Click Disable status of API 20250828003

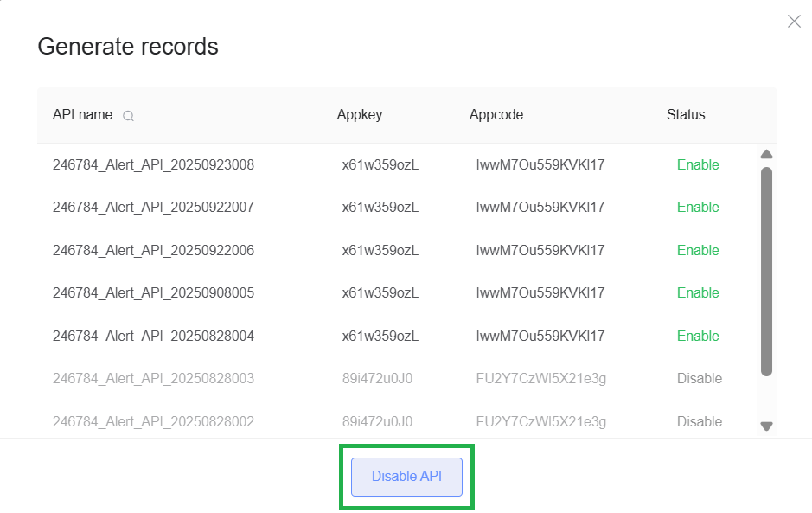(x=700, y=378)
